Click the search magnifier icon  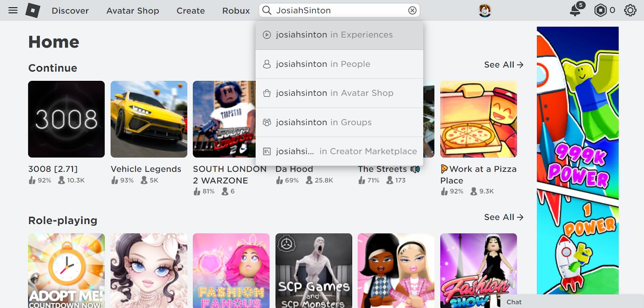(266, 10)
